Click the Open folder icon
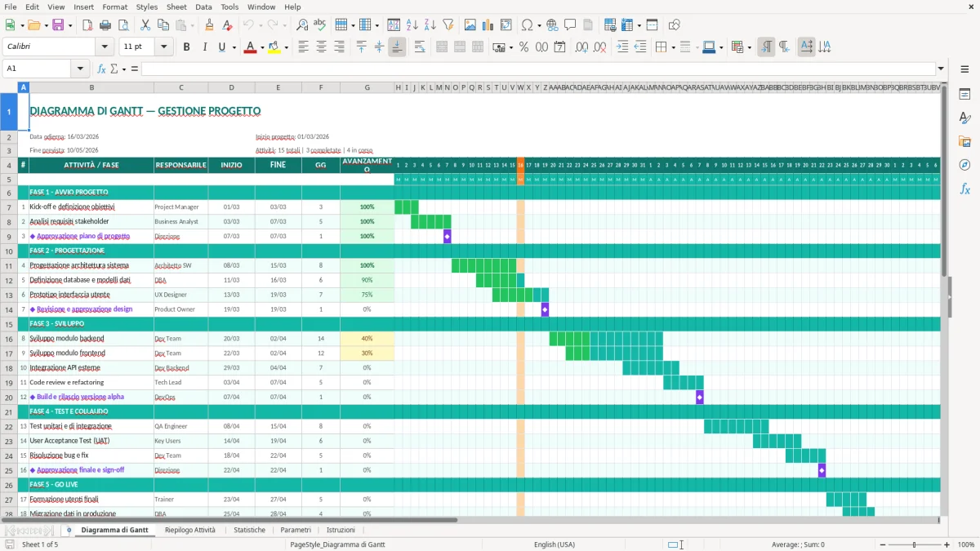Viewport: 980px width, 551px height. pos(33,25)
